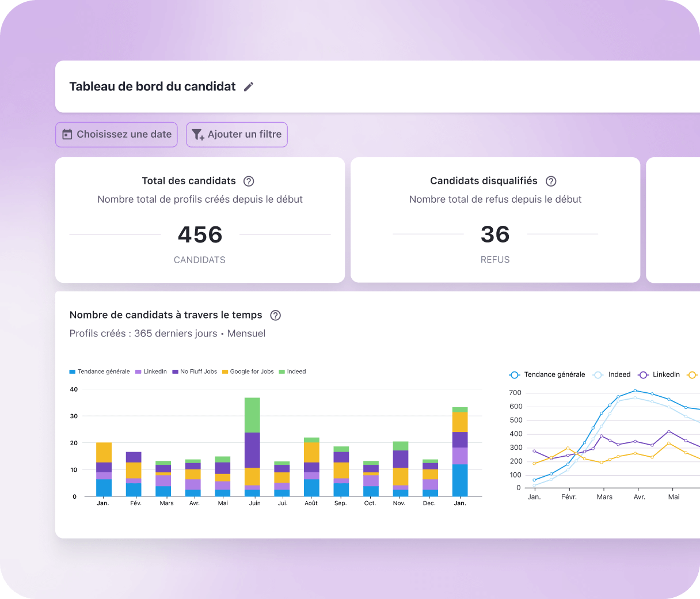Click the pencil edit icon next to dashboard title

pyautogui.click(x=249, y=86)
